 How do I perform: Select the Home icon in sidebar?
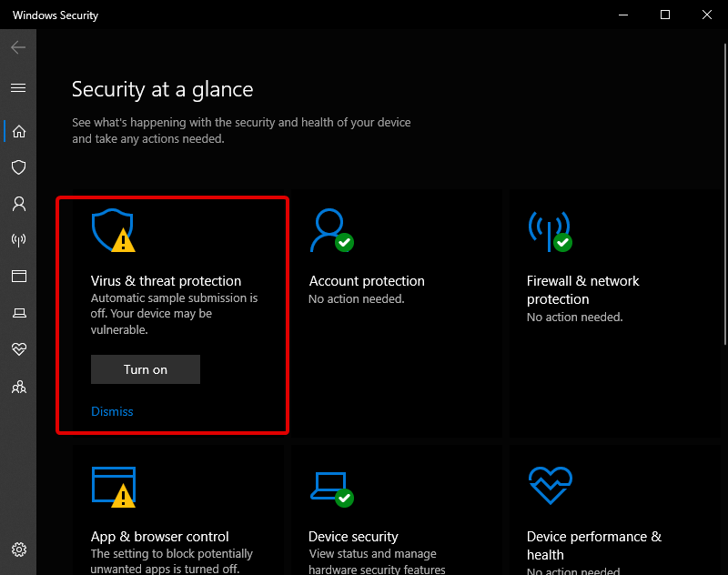pos(18,131)
